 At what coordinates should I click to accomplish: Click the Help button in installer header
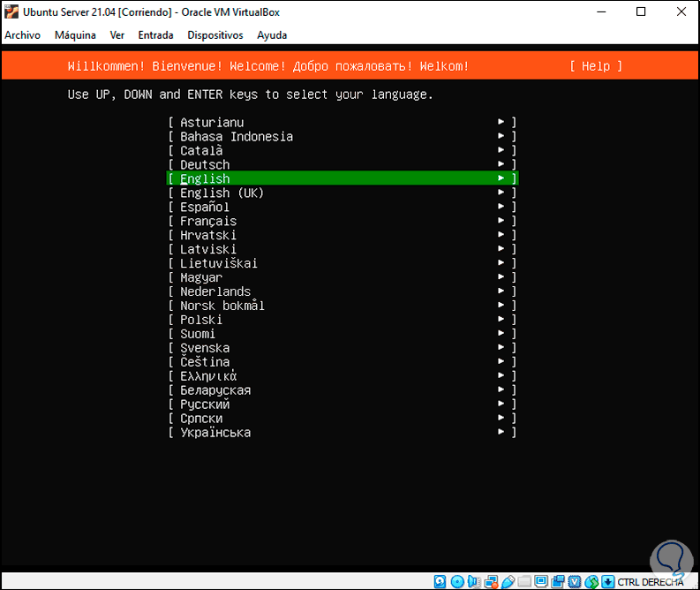pyautogui.click(x=596, y=66)
